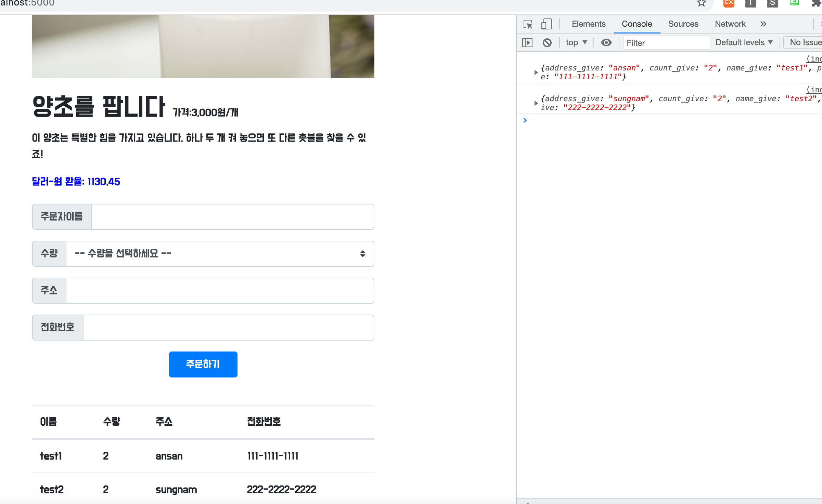
Task: Bookmark page with the star icon
Action: coord(701,3)
